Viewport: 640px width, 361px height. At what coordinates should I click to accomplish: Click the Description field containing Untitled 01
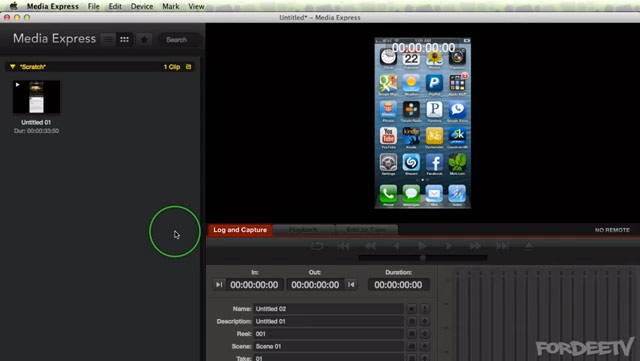coord(329,321)
